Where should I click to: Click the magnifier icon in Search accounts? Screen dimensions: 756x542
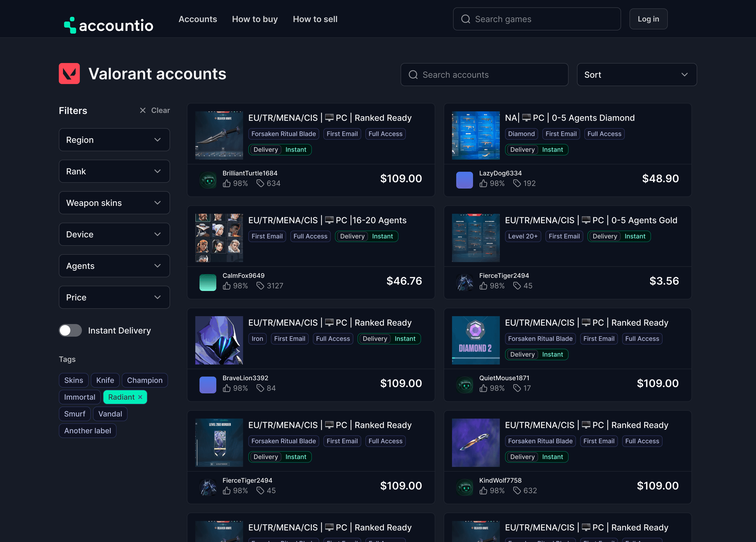pos(413,75)
